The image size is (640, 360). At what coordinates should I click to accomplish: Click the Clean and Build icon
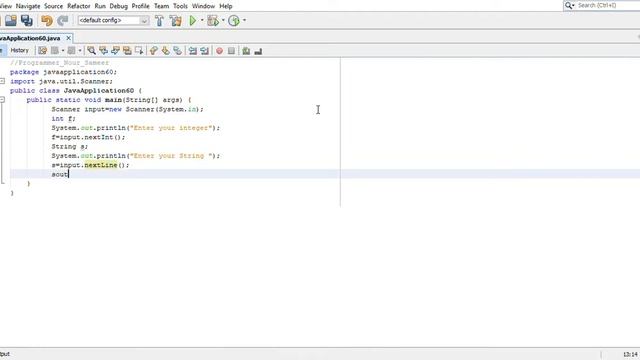176,20
